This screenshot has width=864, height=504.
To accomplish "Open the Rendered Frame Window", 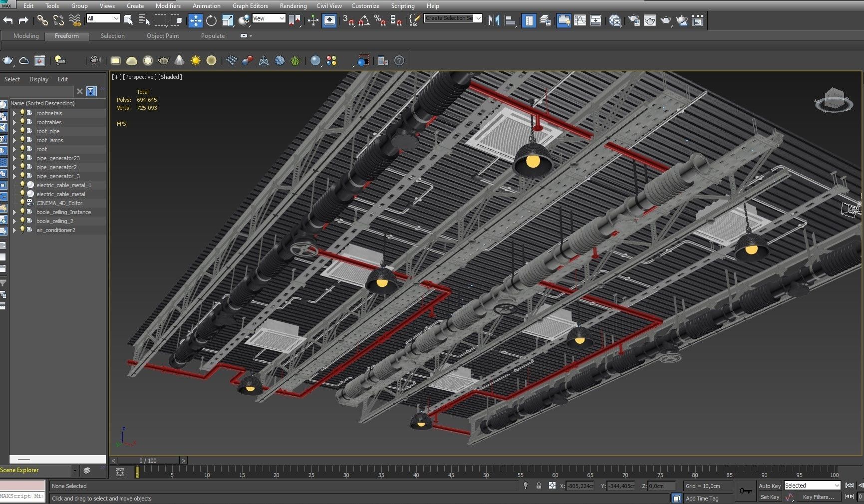I will click(650, 20).
